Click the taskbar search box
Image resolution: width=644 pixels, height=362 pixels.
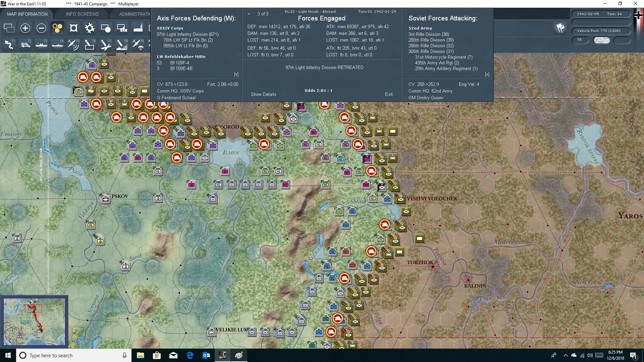74,355
